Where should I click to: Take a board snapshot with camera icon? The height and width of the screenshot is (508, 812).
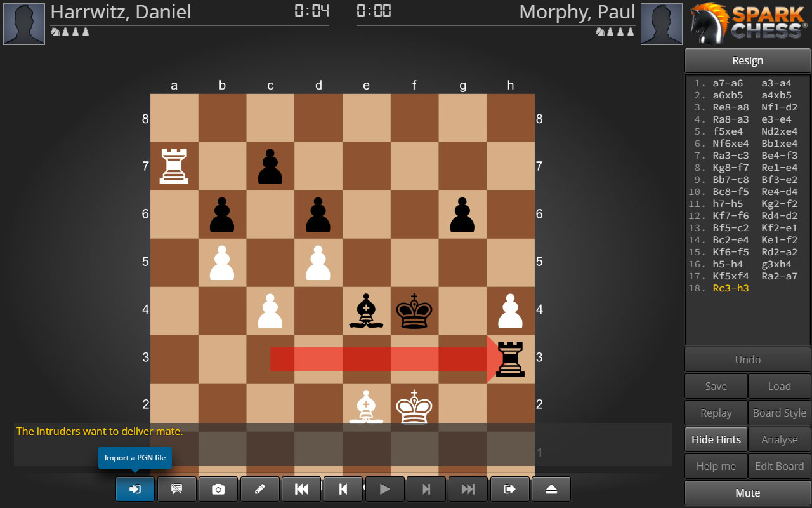[218, 489]
